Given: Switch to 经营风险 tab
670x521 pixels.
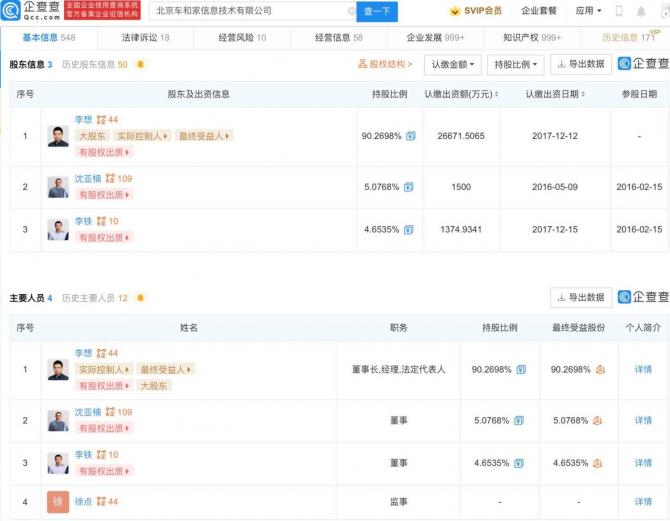Looking at the screenshot, I should (242, 38).
